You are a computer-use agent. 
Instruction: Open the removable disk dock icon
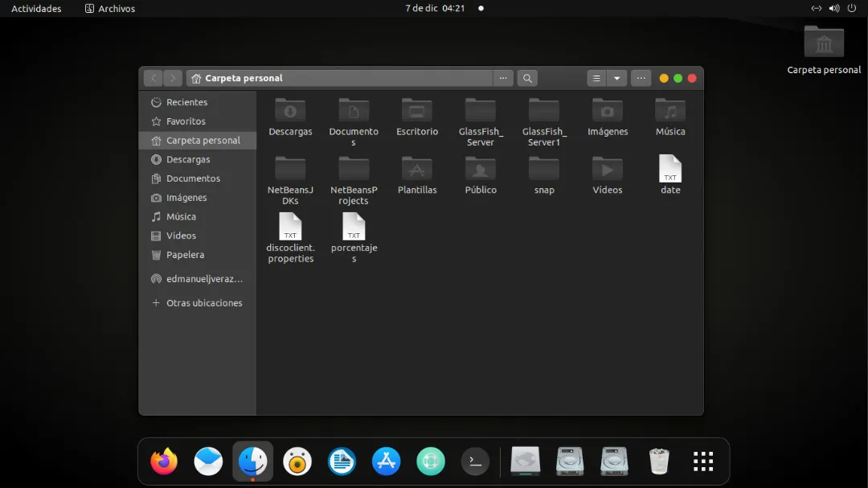[x=525, y=461]
